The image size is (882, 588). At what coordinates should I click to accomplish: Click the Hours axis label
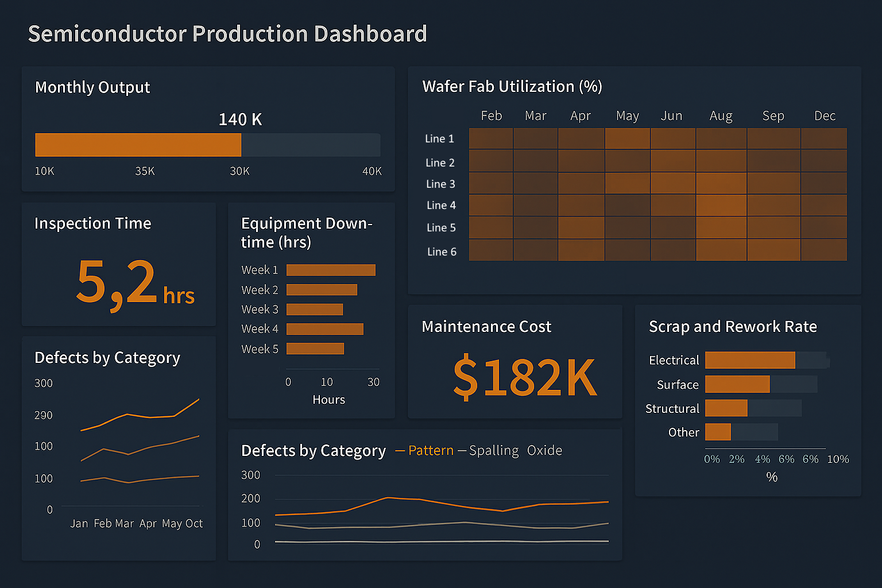click(328, 399)
